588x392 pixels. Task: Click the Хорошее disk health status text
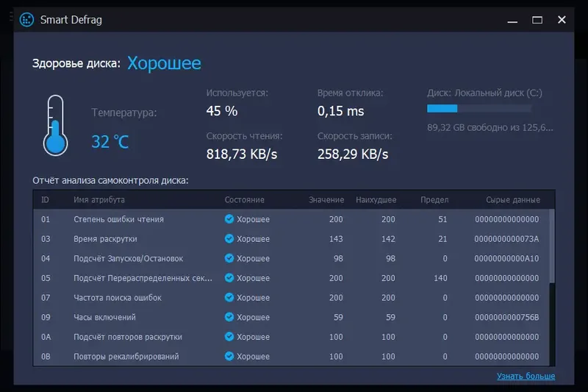(164, 63)
